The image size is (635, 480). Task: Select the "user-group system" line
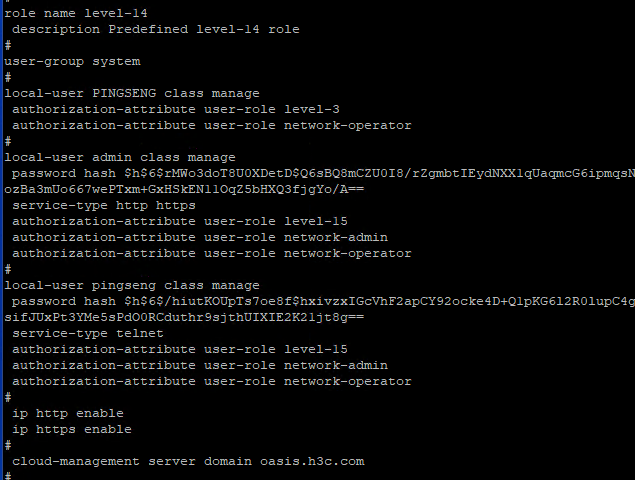(72, 61)
